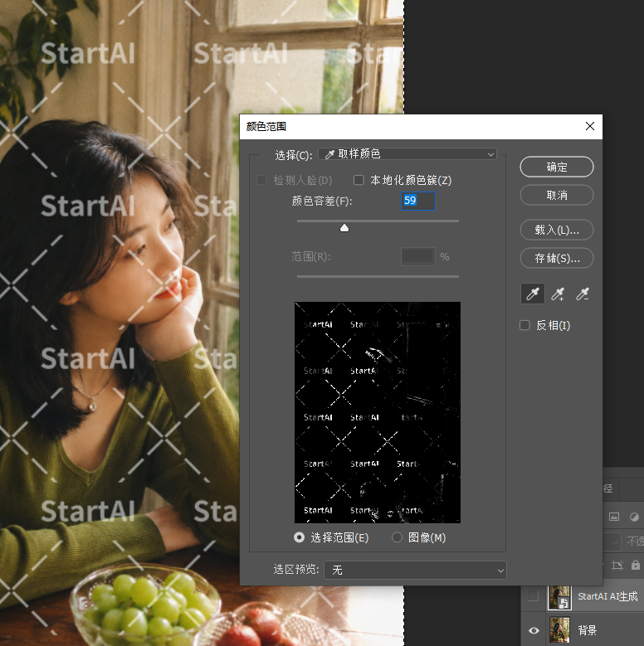Click the 颜色容差 value field showing 59
Screen dimensions: 644x646
tap(418, 201)
